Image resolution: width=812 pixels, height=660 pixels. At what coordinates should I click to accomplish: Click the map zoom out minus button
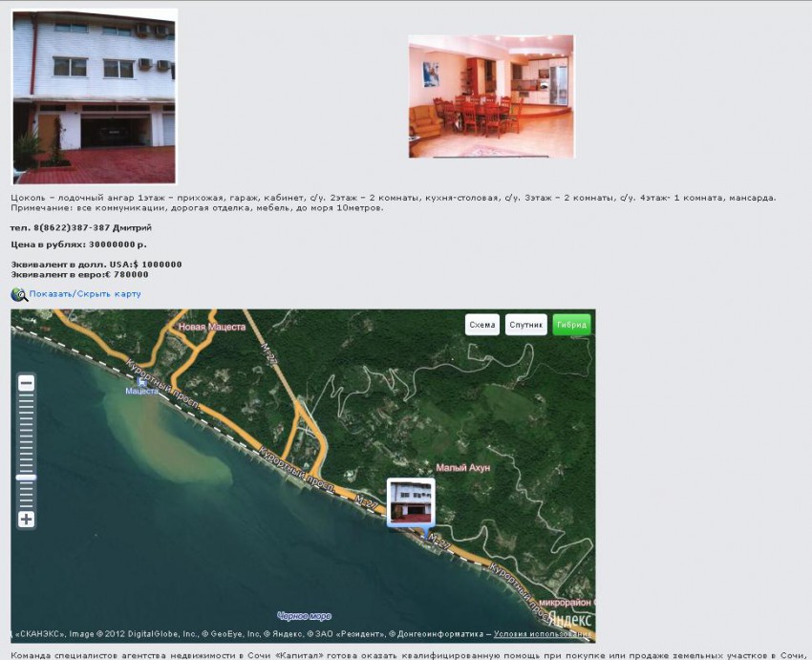coord(27,383)
